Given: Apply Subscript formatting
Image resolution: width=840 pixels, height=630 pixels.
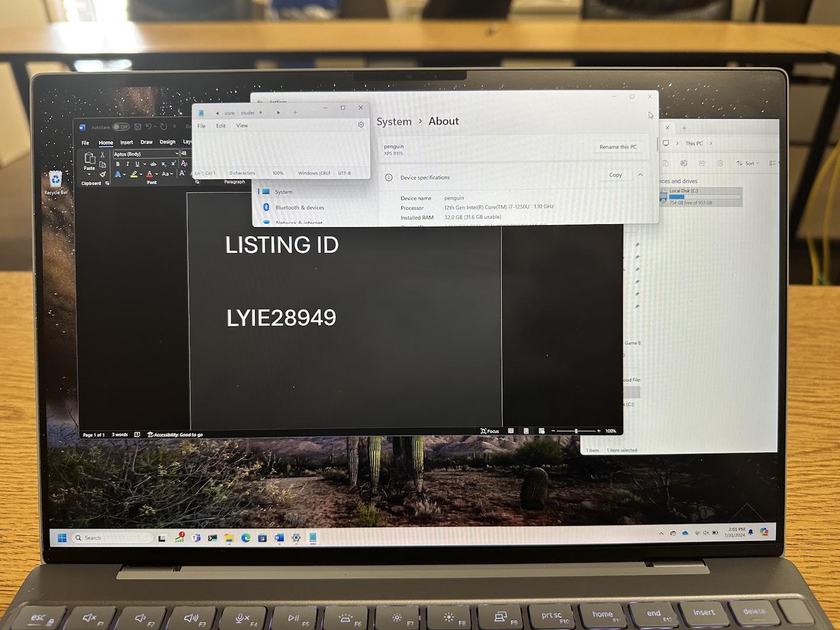Looking at the screenshot, I should (x=164, y=164).
